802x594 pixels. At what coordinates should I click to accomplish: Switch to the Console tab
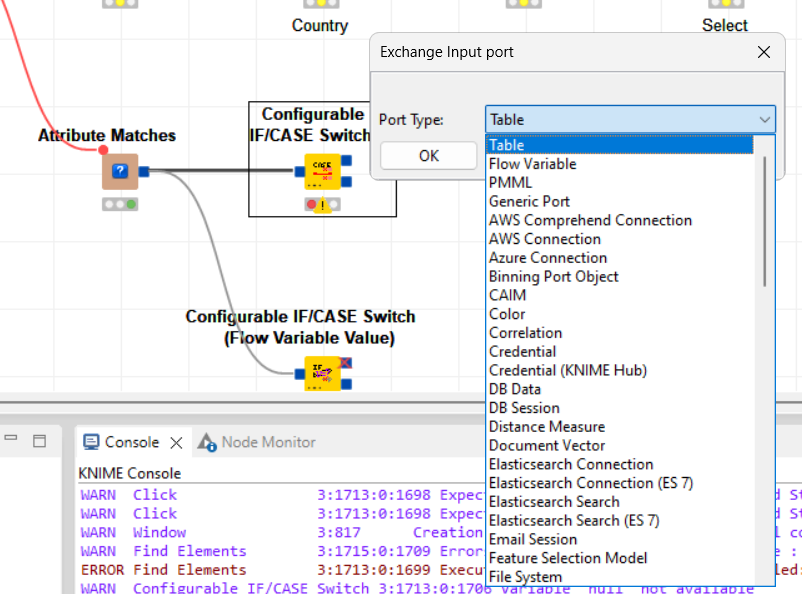pos(132,442)
